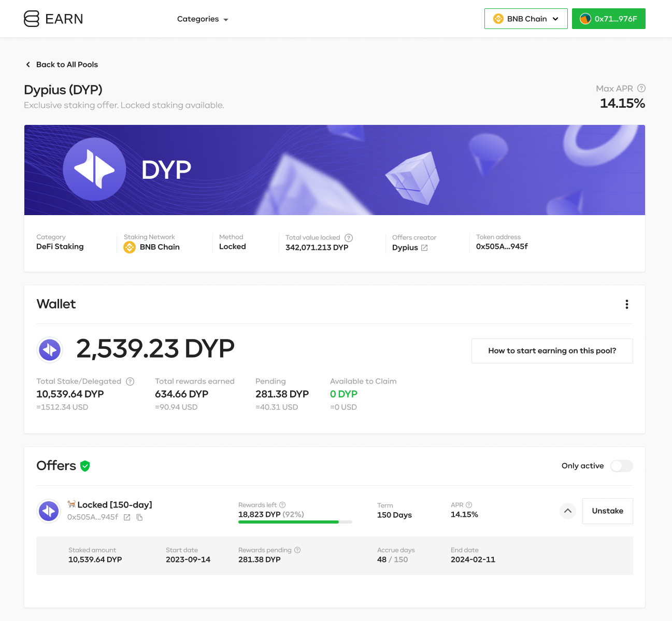Toggle the Only active switch
Image resolution: width=672 pixels, height=621 pixels.
pyautogui.click(x=622, y=466)
